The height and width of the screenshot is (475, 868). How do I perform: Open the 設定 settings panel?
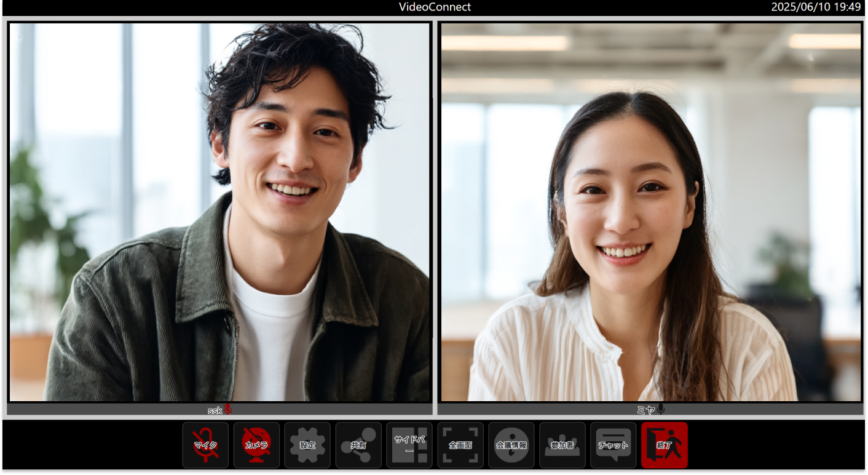307,445
